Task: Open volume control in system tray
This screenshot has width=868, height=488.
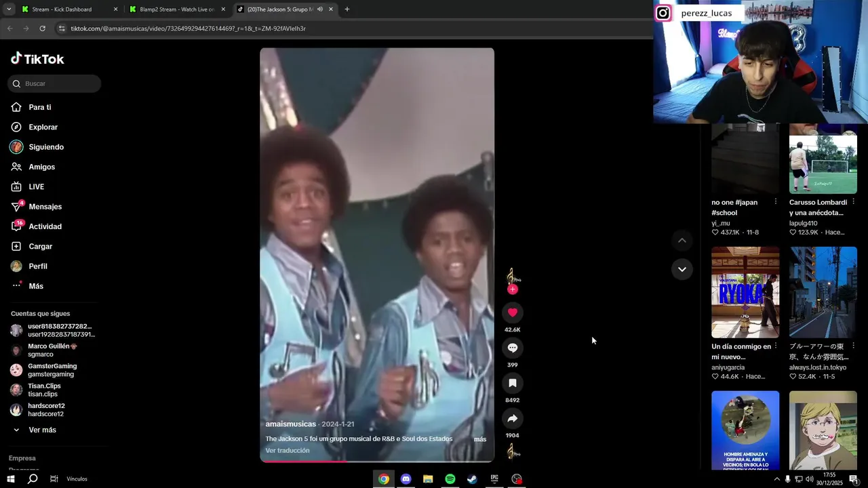Action: point(810,479)
